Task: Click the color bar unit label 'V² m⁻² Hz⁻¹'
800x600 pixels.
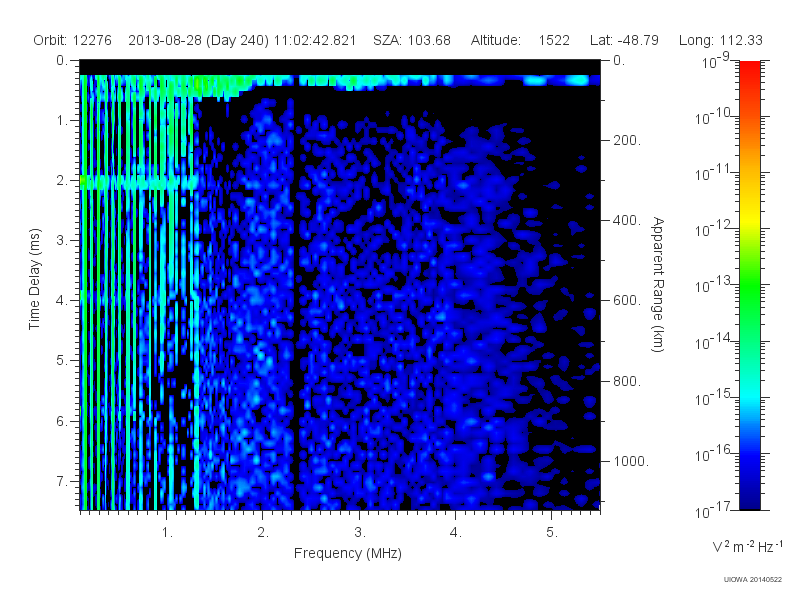Action: (747, 546)
